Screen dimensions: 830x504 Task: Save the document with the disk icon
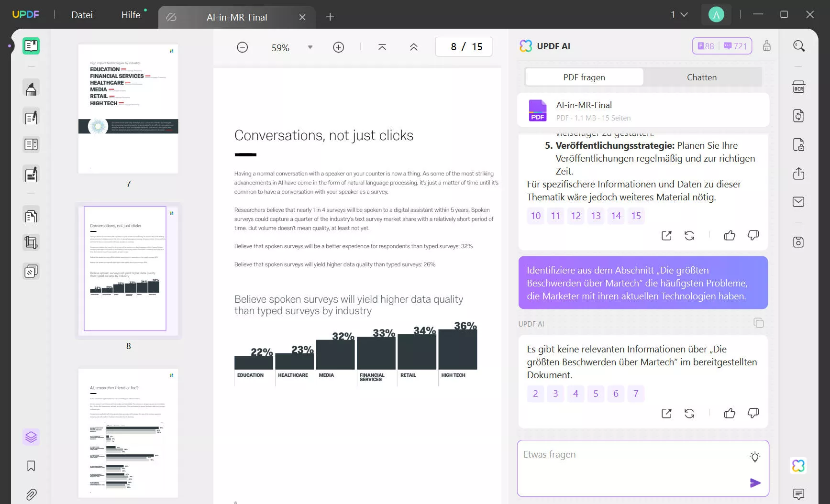[799, 242]
